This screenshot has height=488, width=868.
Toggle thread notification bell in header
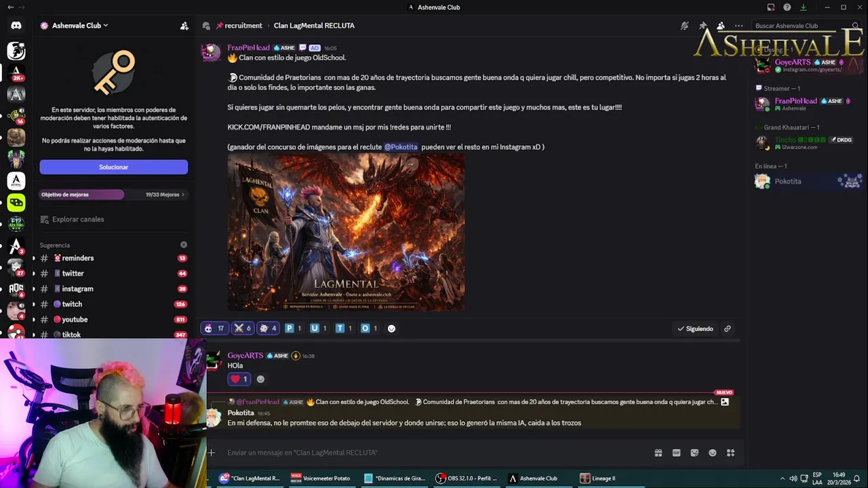[685, 26]
